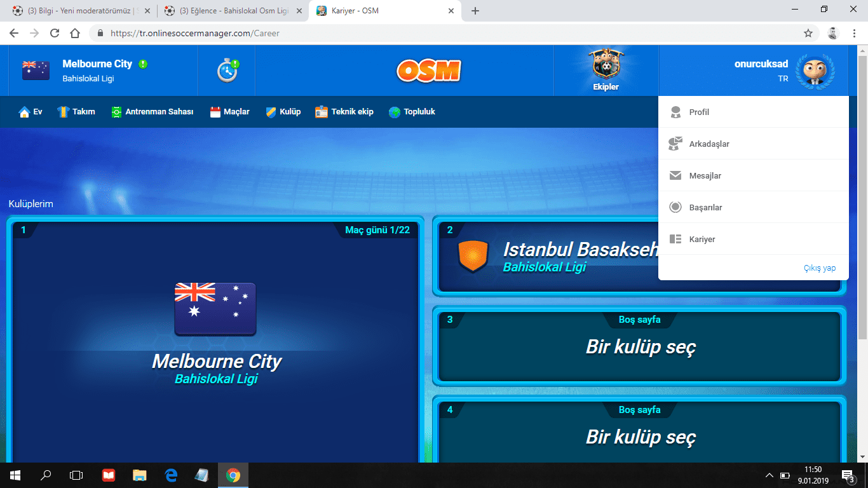Screen dimensions: 868x488
Task: Open Teknik ekip menu
Action: [344, 112]
